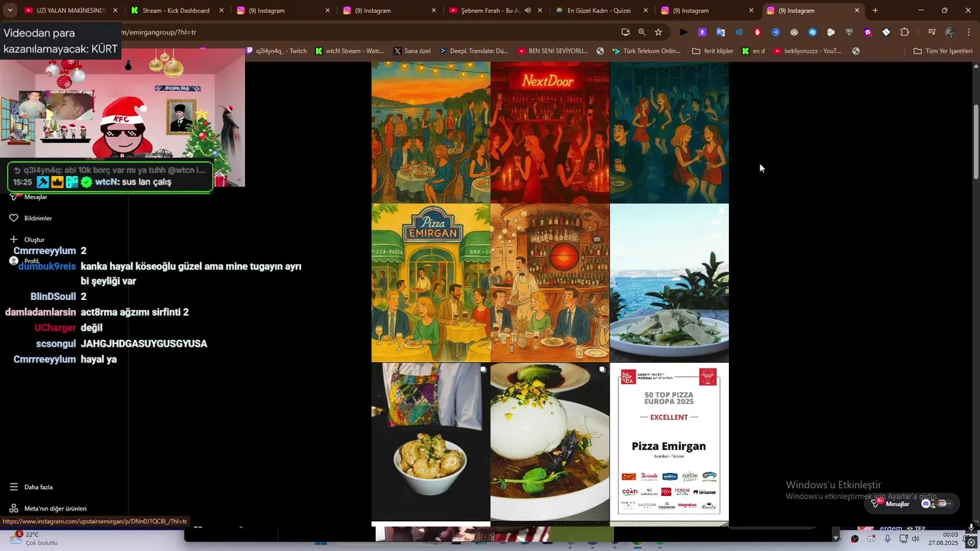Click Oluştur plus icon in sidebar
Viewport: 980px width, 551px height.
(13, 240)
